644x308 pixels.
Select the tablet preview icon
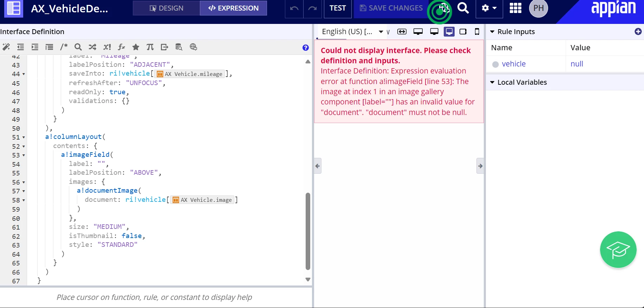[x=463, y=32]
